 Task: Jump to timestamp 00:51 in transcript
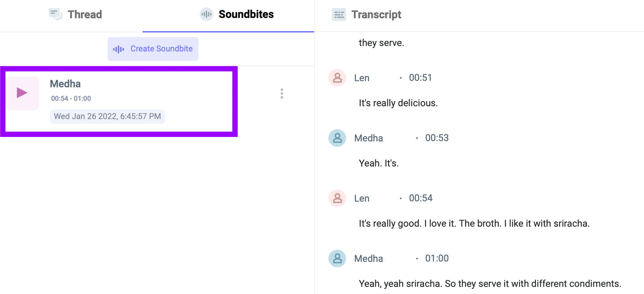pyautogui.click(x=421, y=78)
